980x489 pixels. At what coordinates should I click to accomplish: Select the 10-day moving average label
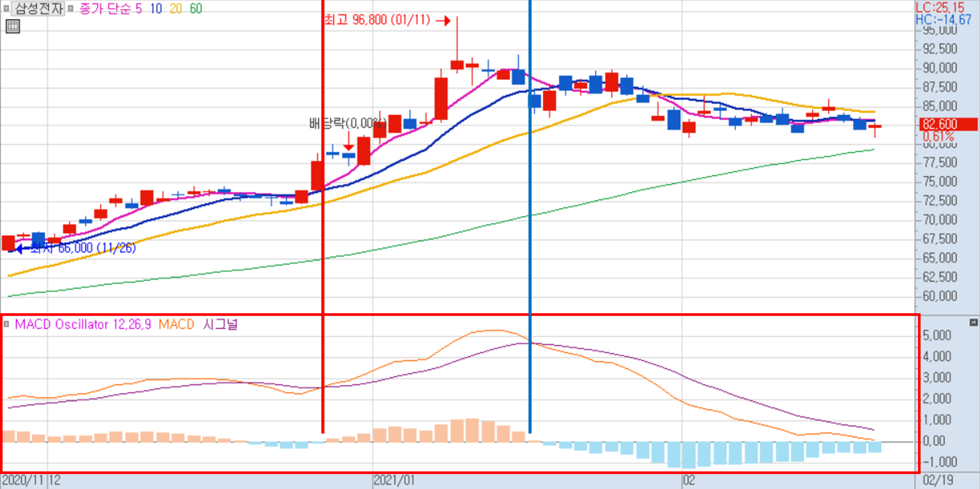[156, 9]
